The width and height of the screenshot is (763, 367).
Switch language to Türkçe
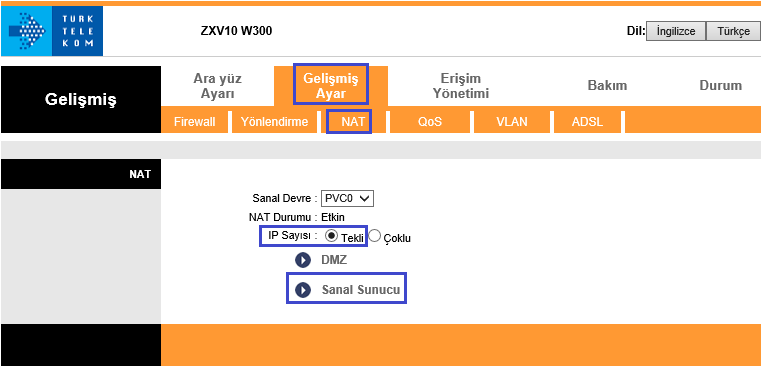pyautogui.click(x=733, y=31)
